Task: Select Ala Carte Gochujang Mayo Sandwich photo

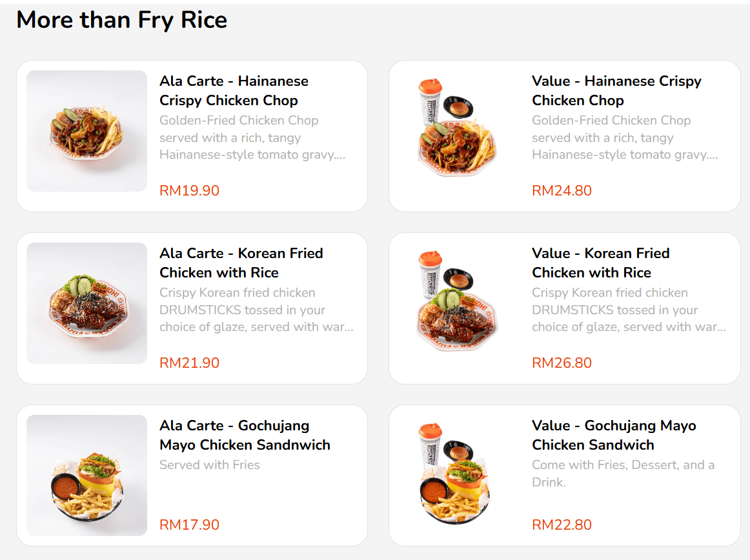Action: point(86,475)
